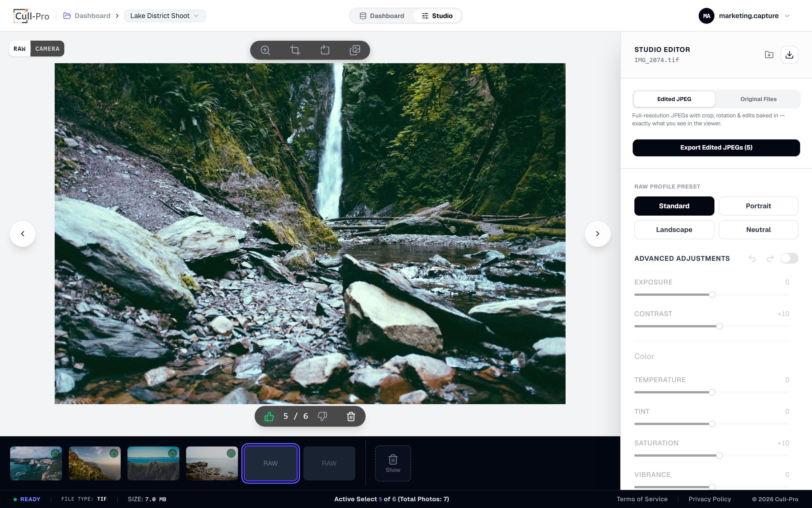This screenshot has height=508, width=812.
Task: Select the Edited JPEG tab
Action: 674,99
